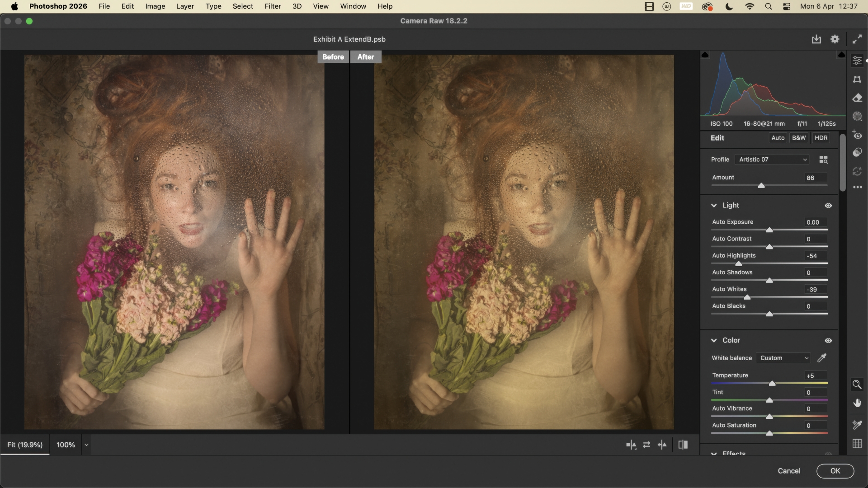Screen dimensions: 868x488
Task: Click the Temperature slider handle
Action: click(x=772, y=384)
